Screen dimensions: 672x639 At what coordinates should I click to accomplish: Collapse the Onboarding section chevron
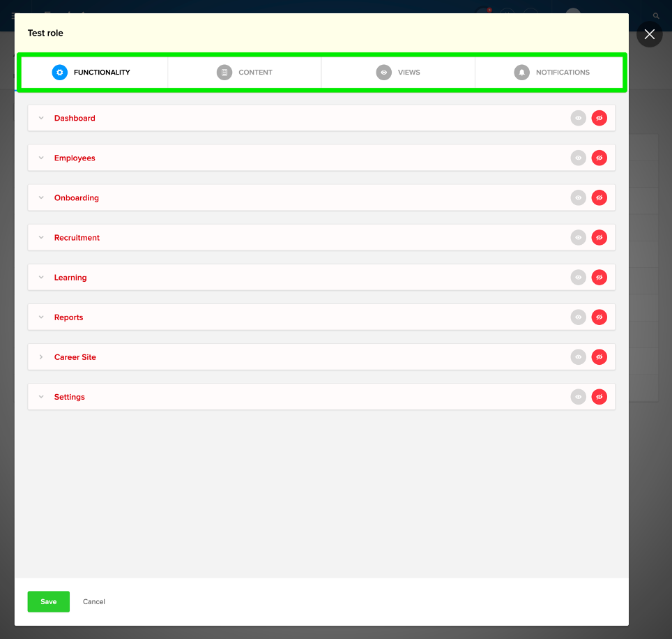pos(41,198)
